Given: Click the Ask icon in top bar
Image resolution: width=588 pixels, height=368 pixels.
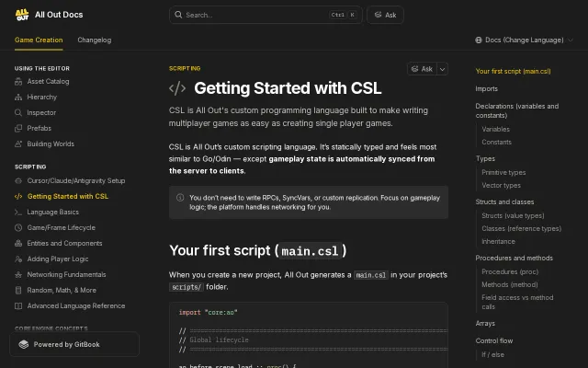Looking at the screenshot, I should [x=378, y=15].
